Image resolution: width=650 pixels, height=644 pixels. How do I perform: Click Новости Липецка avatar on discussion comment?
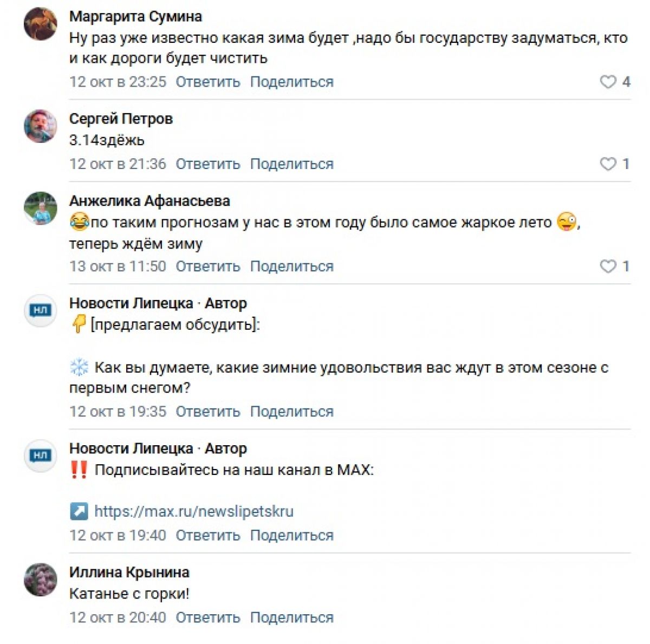(41, 310)
